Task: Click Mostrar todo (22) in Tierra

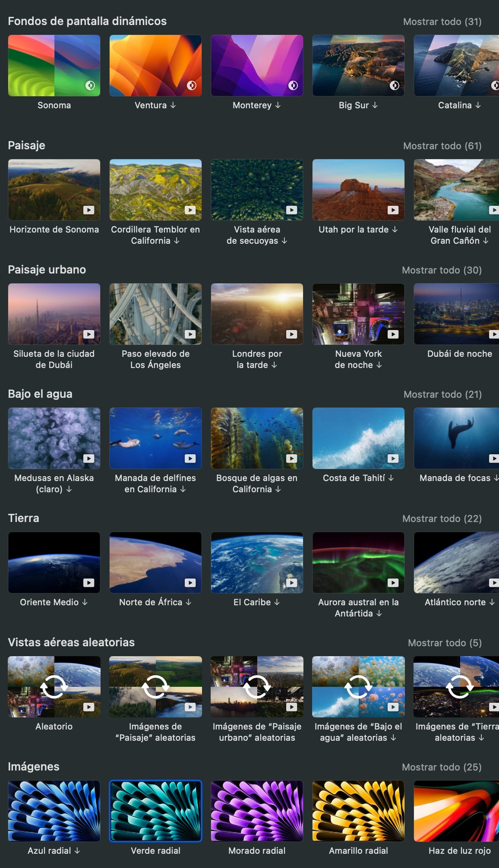Action: pos(442,519)
